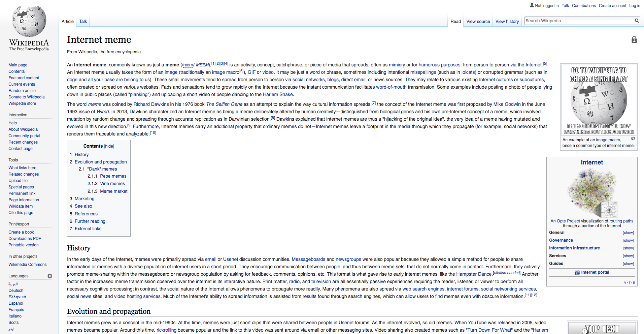Click the Wikipedia globe logo
644x334 pixels.
point(29,21)
